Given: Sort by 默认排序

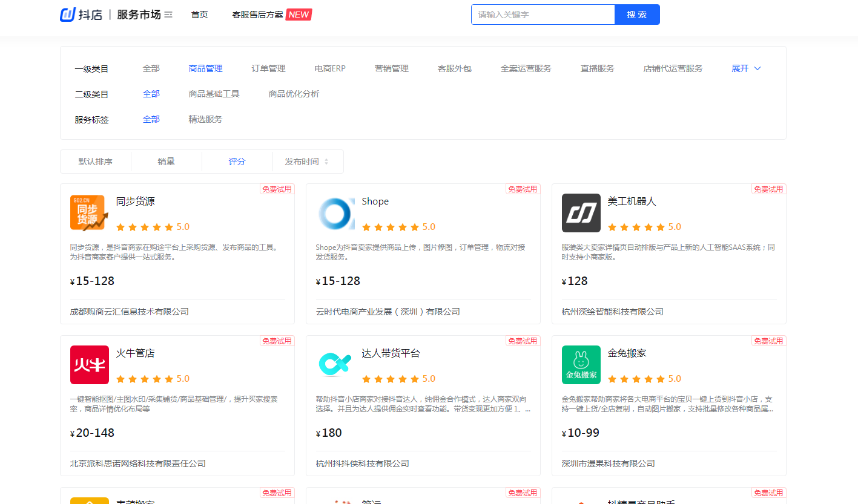Looking at the screenshot, I should point(96,162).
